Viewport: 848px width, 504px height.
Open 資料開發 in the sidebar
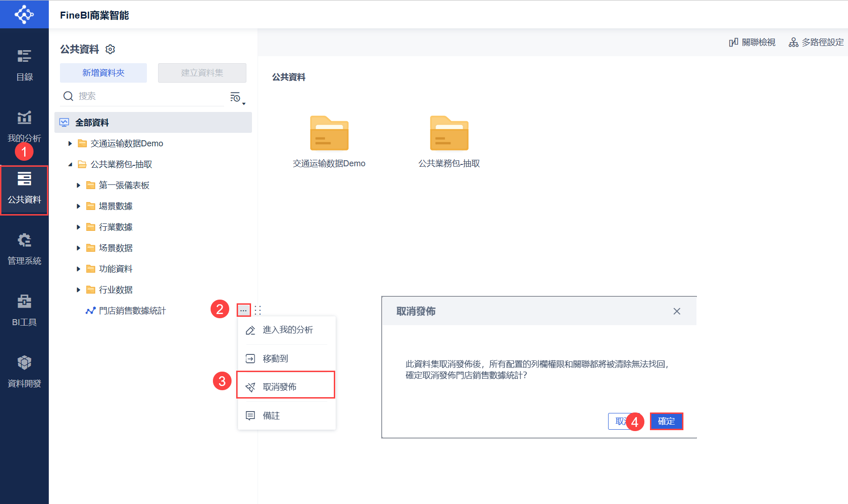24,372
